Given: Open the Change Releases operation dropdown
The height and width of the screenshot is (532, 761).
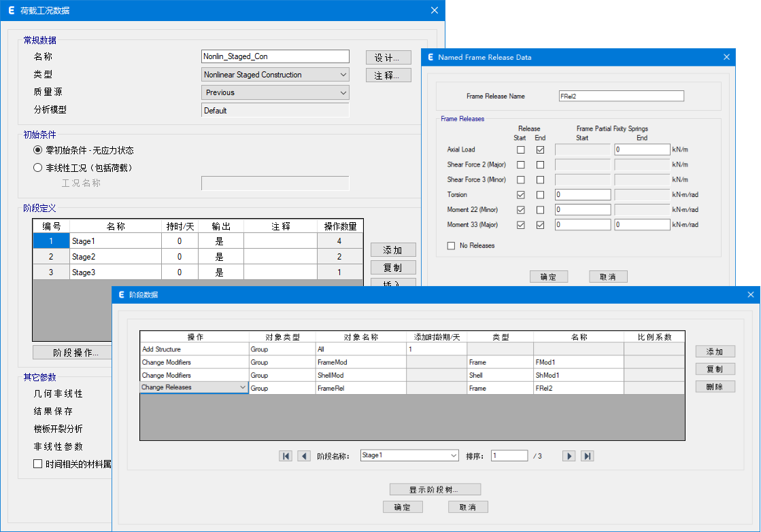Looking at the screenshot, I should [x=194, y=387].
